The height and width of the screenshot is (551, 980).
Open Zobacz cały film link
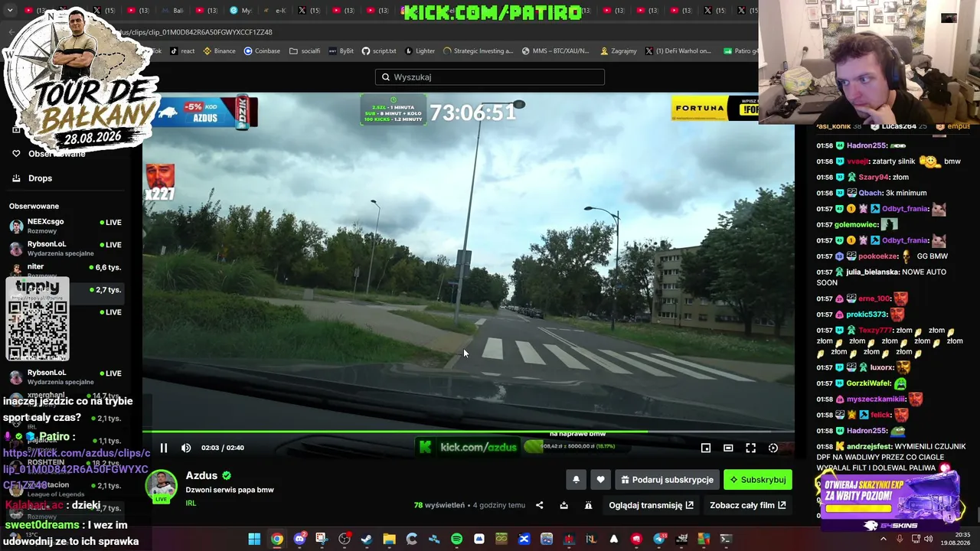pos(748,505)
